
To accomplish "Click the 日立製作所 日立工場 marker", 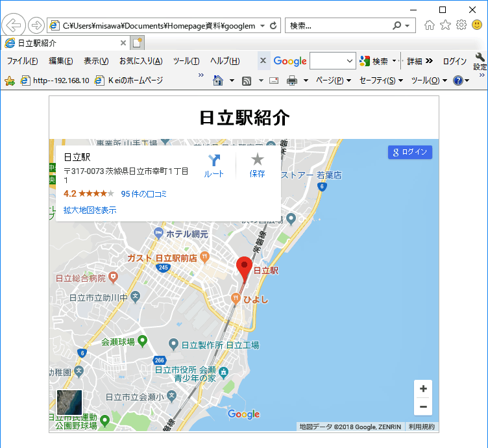I will click(173, 344).
